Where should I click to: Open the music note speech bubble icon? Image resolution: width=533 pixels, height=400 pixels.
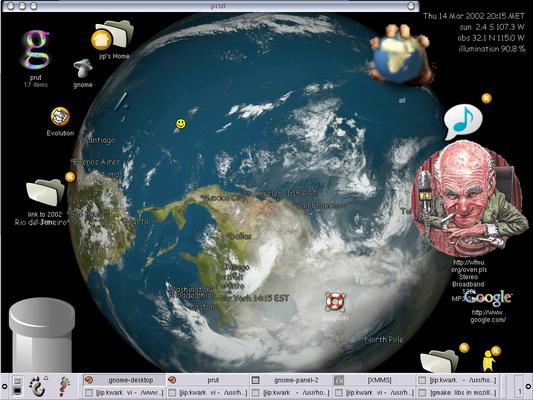point(463,122)
